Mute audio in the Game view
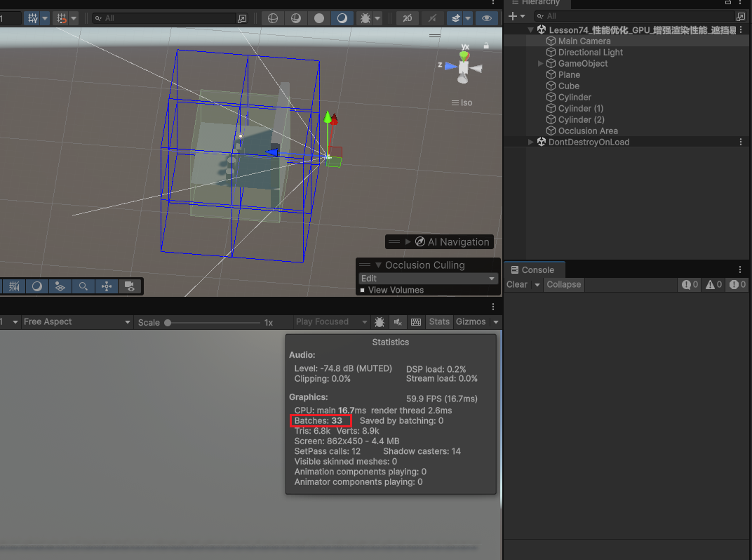Viewport: 752px width, 560px height. pyautogui.click(x=398, y=322)
